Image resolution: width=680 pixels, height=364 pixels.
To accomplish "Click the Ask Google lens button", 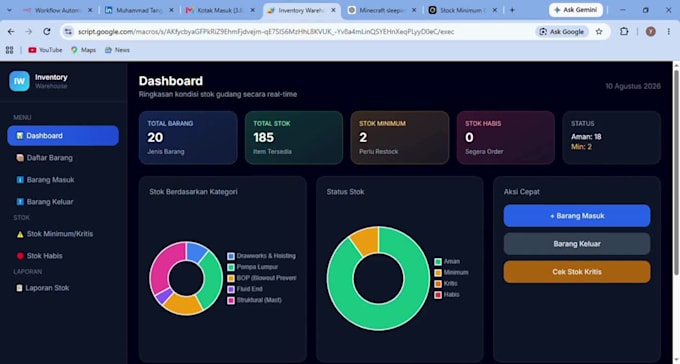I will click(562, 32).
